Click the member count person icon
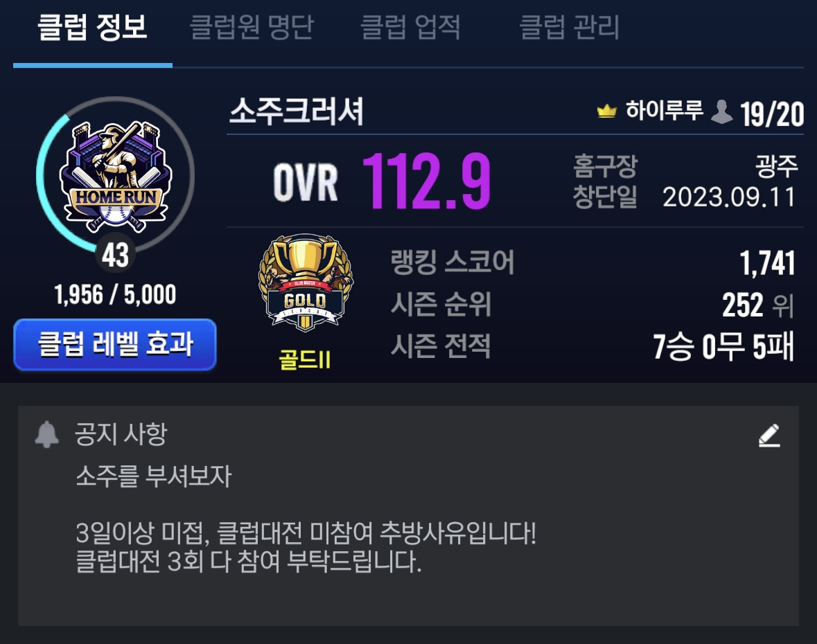Viewport: 817px width, 644px height. coord(721,111)
